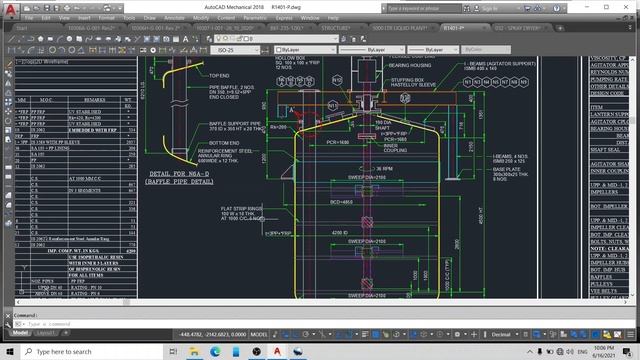This screenshot has width=640, height=360.
Task: Show hidden system tray icons chevron
Action: pos(529,351)
